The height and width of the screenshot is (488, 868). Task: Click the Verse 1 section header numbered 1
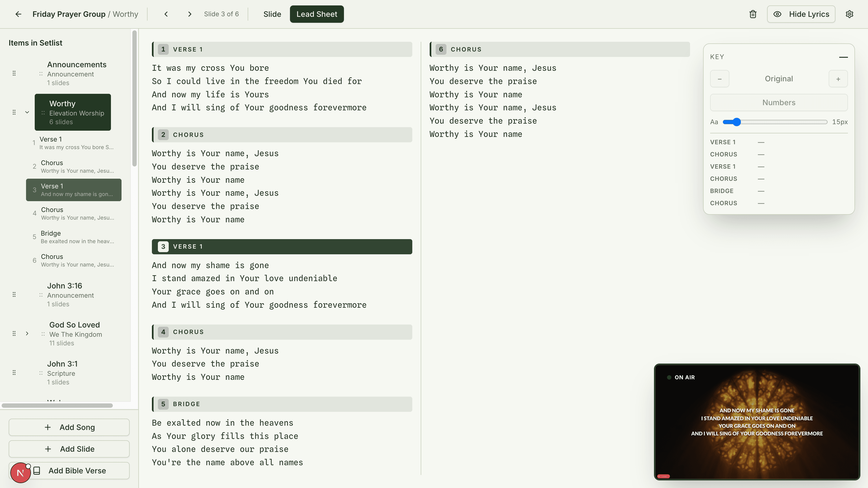(282, 49)
